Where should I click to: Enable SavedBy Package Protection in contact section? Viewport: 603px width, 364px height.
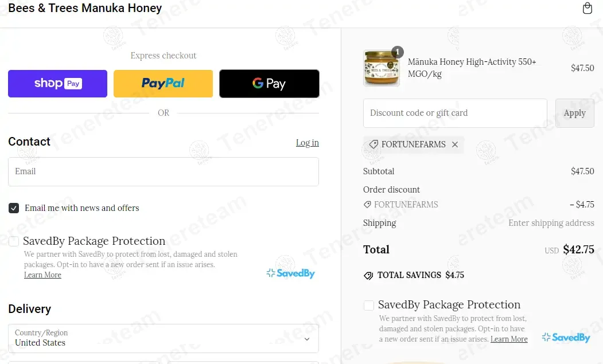(14, 241)
